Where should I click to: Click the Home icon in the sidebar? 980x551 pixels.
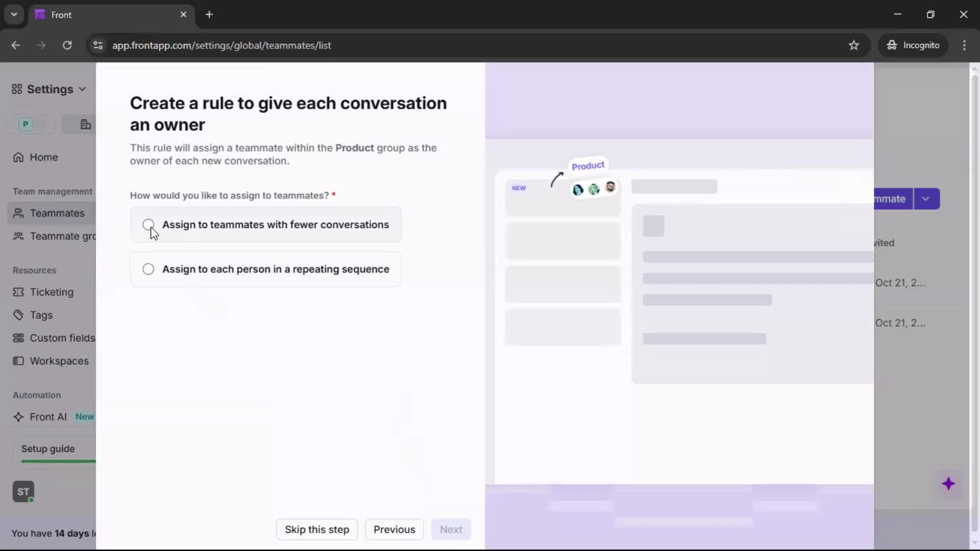pyautogui.click(x=18, y=157)
